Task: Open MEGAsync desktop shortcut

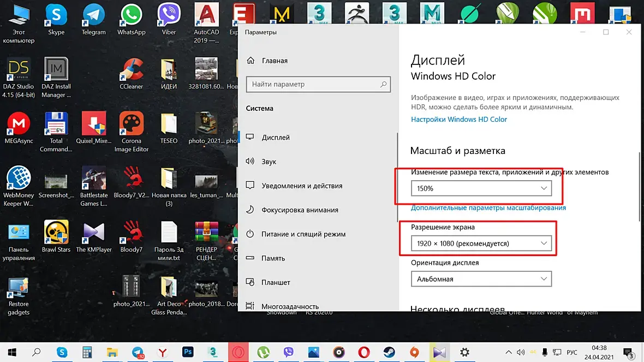Action: 19,128
